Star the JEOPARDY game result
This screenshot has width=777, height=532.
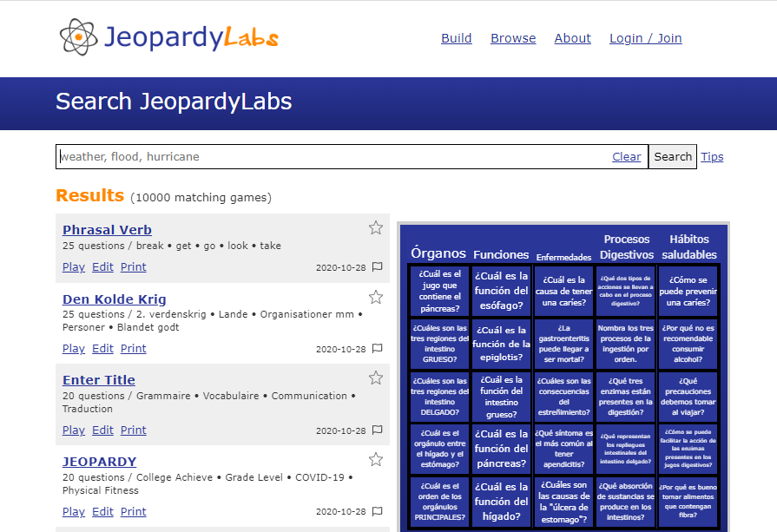(x=376, y=460)
